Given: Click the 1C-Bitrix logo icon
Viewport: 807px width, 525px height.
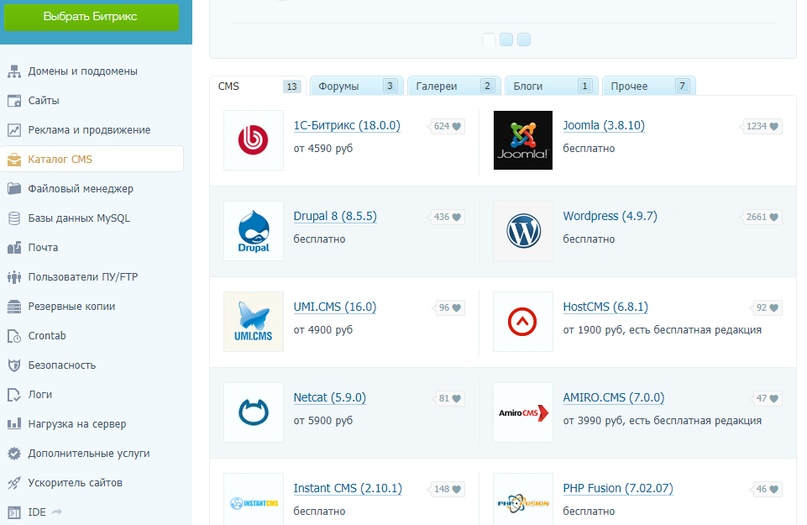Looking at the screenshot, I should (253, 140).
